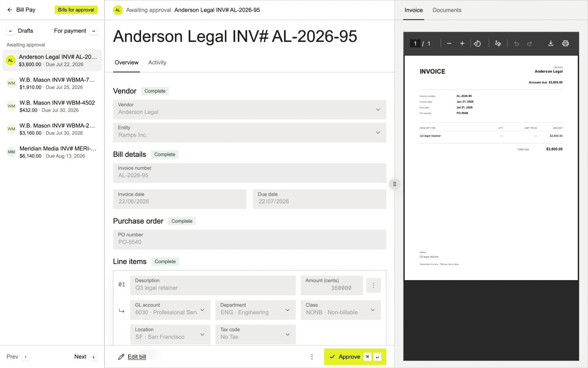Navigate forward to For payment

[76, 31]
